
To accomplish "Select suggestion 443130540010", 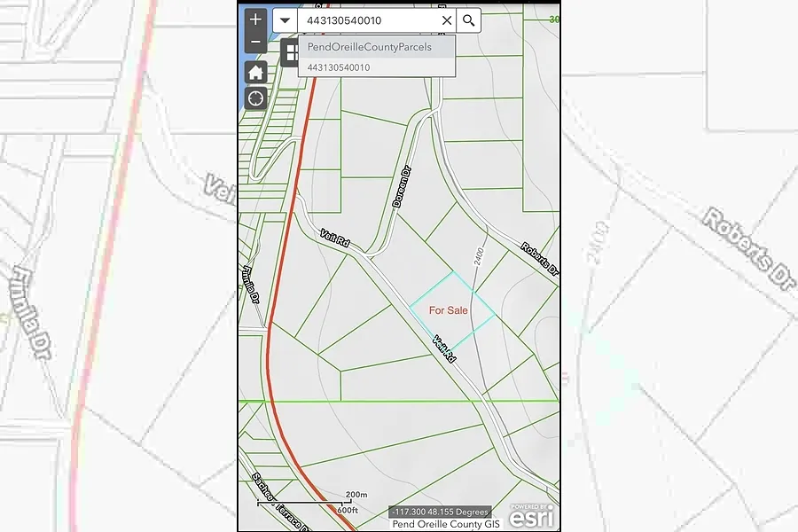I will point(377,67).
